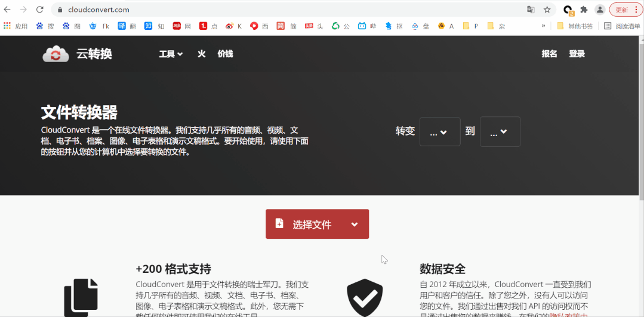The height and width of the screenshot is (317, 644).
Task: Click the documents copy icon
Action: [81, 298]
